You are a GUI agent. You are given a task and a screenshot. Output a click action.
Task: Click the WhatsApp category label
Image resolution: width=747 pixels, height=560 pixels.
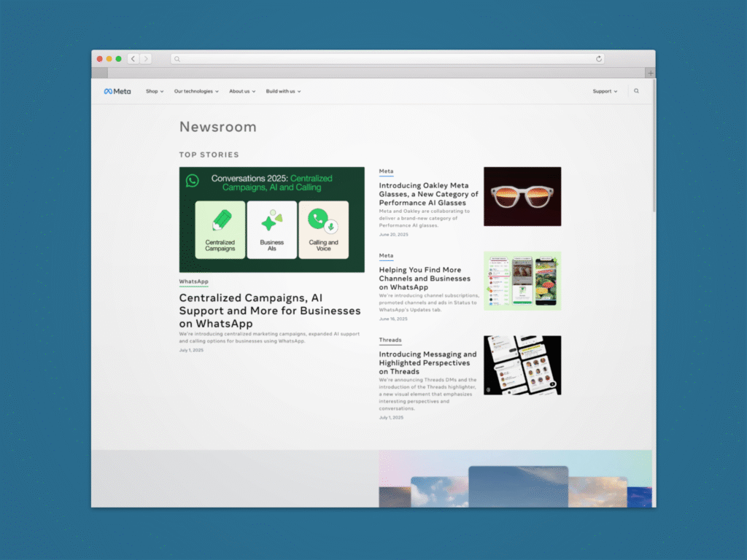194,281
